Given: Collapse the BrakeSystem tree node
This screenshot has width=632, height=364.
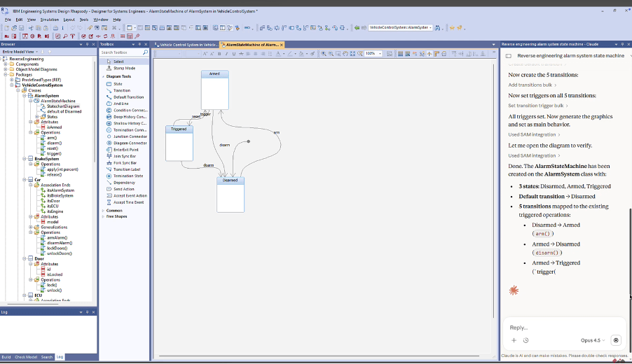Looking at the screenshot, I should click(x=25, y=159).
